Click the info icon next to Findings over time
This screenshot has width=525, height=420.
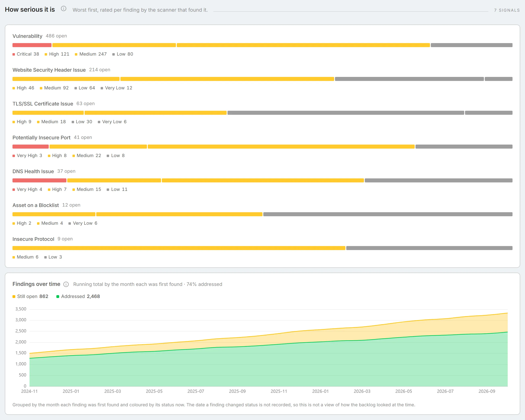[x=66, y=284]
